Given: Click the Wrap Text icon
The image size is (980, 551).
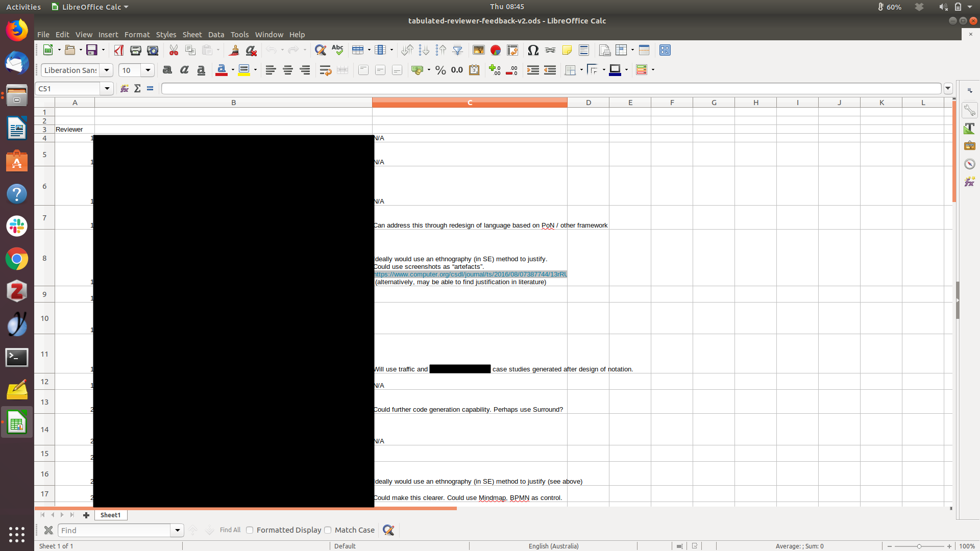Looking at the screenshot, I should 325,70.
